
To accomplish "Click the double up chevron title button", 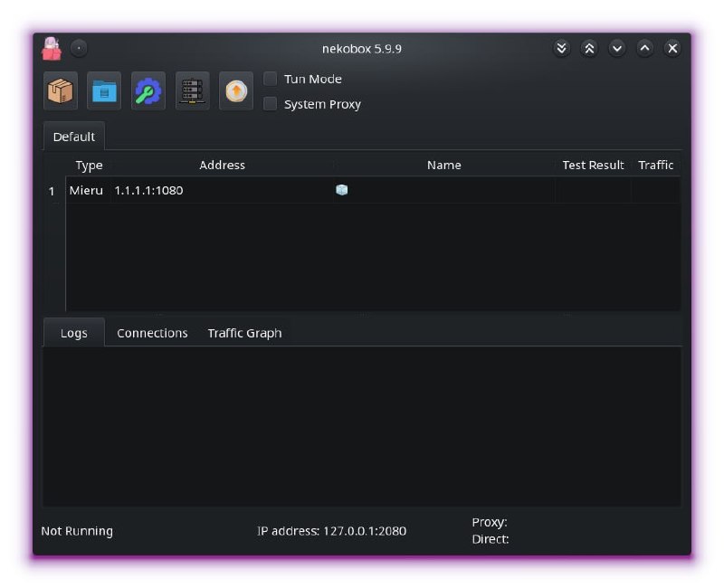I will tap(589, 48).
